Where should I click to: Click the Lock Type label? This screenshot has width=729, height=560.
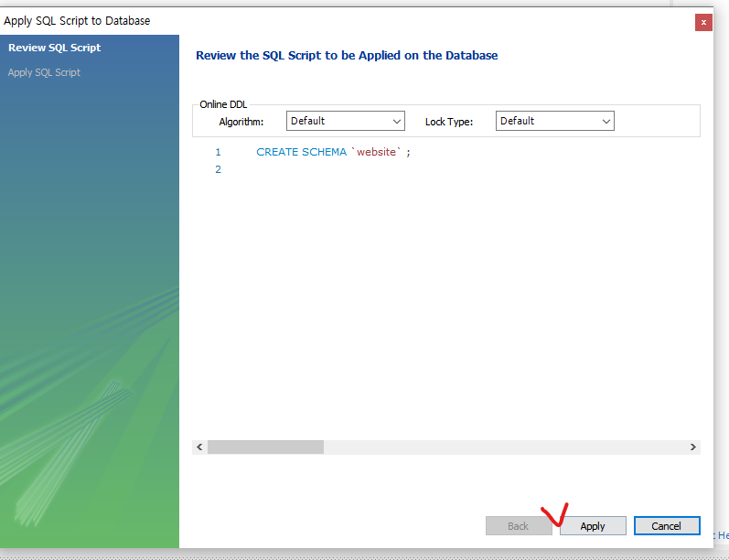click(449, 122)
